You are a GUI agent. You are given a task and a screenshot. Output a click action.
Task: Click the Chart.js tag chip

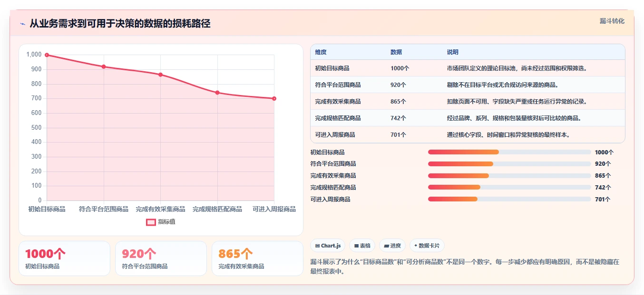[x=328, y=246]
